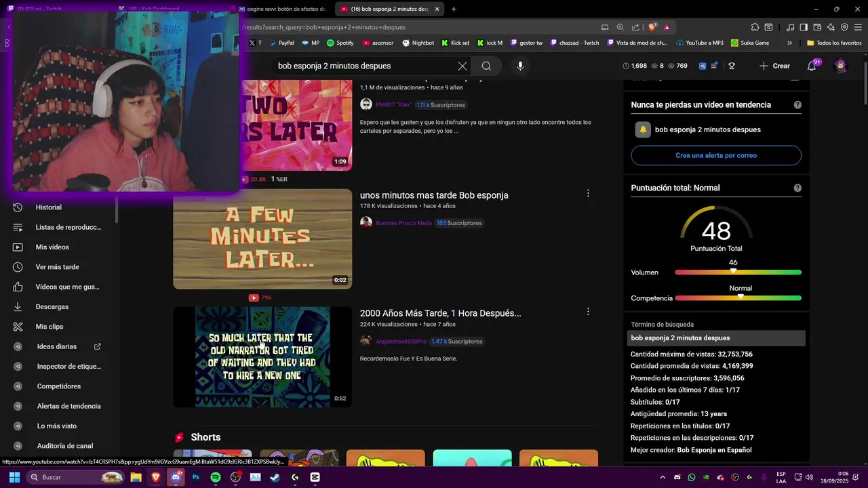Open CapCut from the taskbar

click(x=315, y=477)
